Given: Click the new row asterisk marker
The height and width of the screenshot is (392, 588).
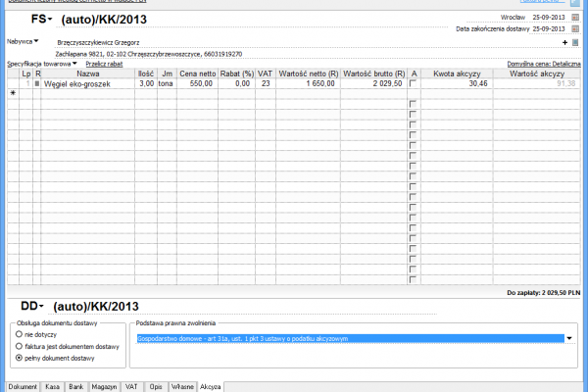Looking at the screenshot, I should click(13, 94).
